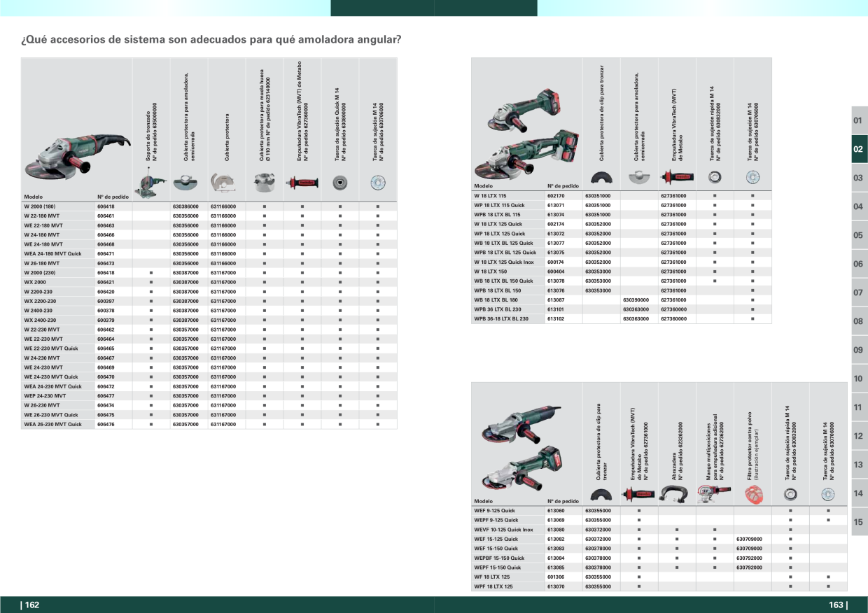Select chapter tab 09
The width and height of the screenshot is (868, 613).
coord(858,350)
